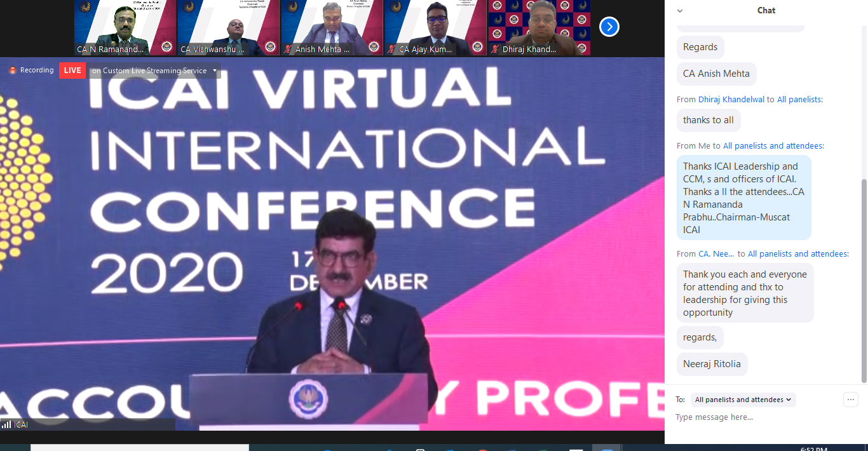Click in the 'Type message here...' field
Screen dimensions: 868x451
(756, 417)
